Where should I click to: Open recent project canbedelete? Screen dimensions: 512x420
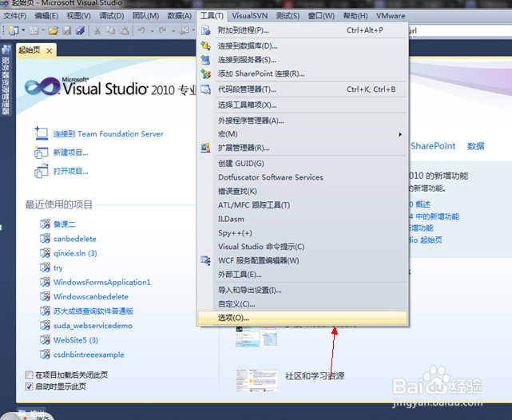pyautogui.click(x=75, y=239)
